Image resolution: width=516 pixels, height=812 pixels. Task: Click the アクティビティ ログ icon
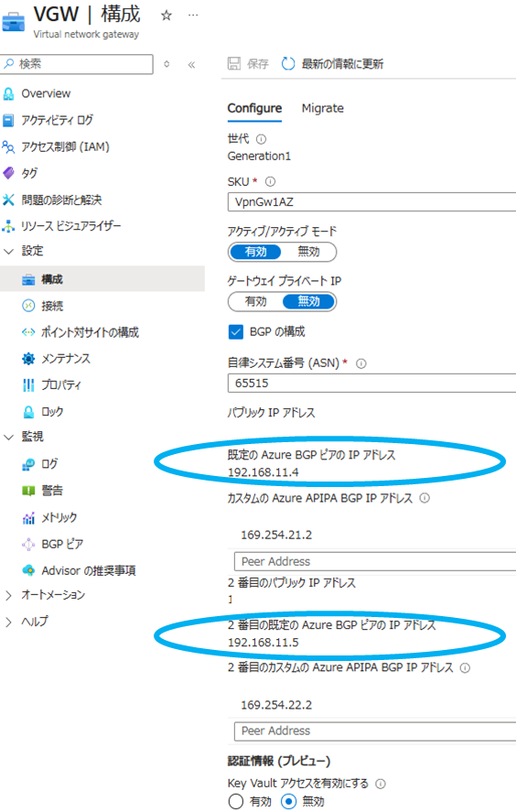pyautogui.click(x=9, y=121)
